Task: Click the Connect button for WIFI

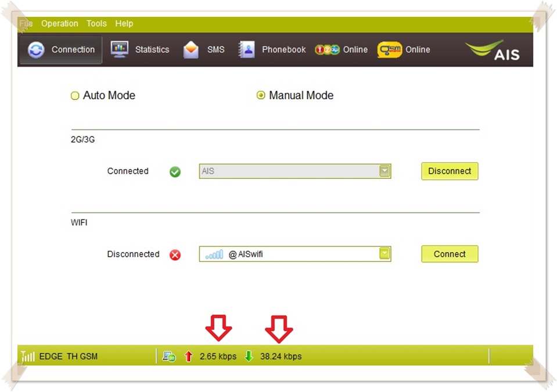Action: [450, 254]
